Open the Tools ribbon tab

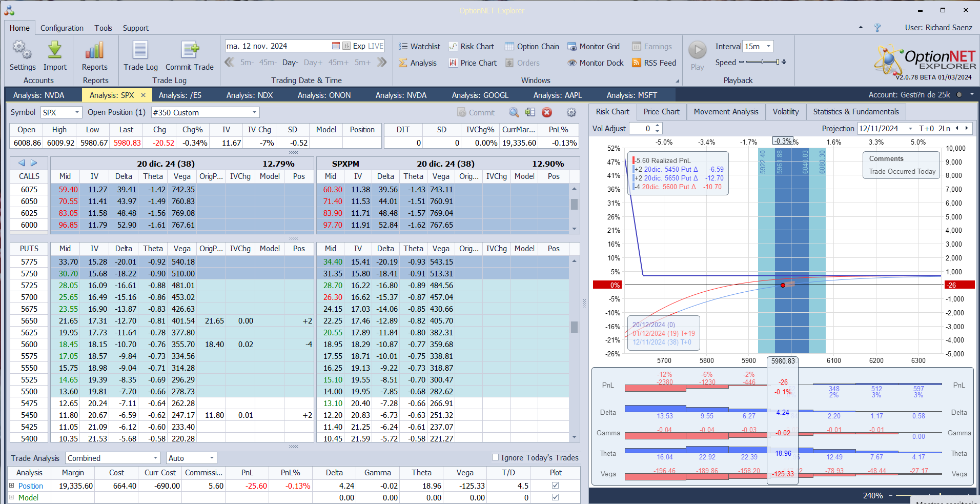point(103,28)
